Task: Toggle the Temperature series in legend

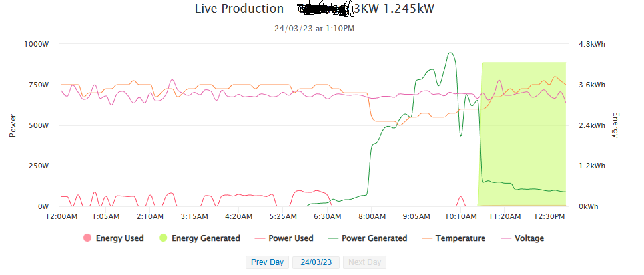Action: [x=460, y=238]
